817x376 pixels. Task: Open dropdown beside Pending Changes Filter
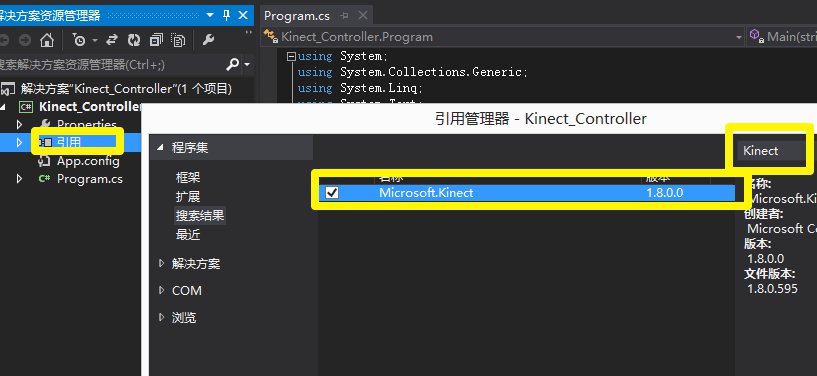95,40
